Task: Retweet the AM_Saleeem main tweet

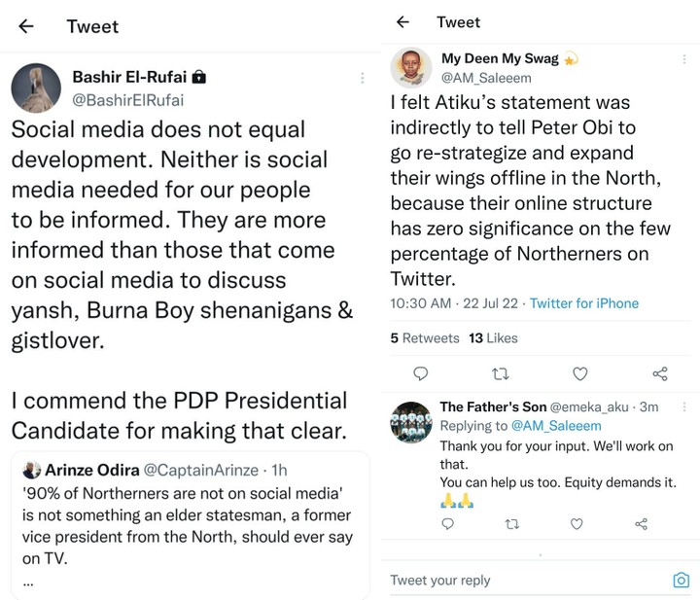Action: point(500,373)
